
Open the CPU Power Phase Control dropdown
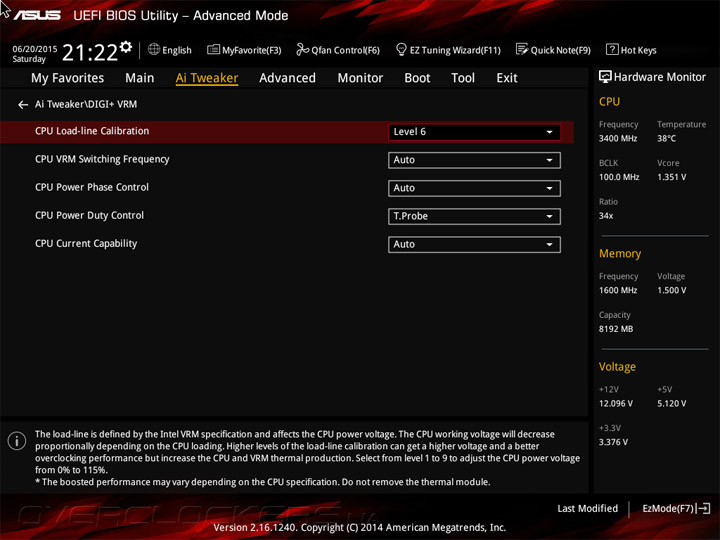(x=474, y=188)
